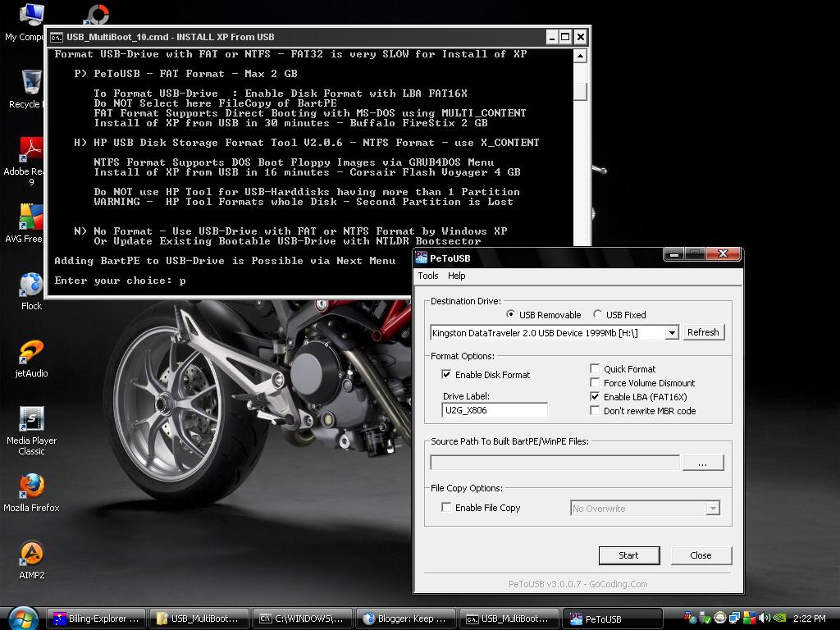This screenshot has width=840, height=630.
Task: Click the 'H) HP USB Disk Storage Format Tool' line
Action: point(307,143)
